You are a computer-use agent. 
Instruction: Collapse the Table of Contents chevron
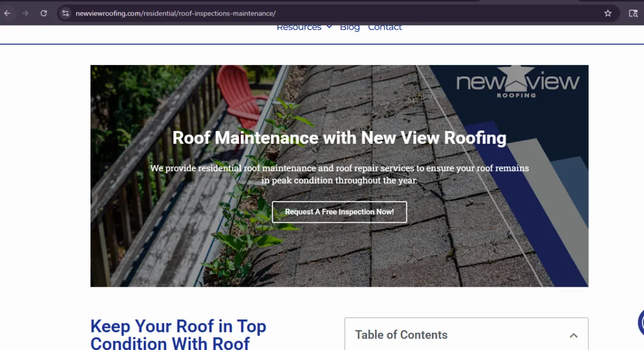pos(573,336)
